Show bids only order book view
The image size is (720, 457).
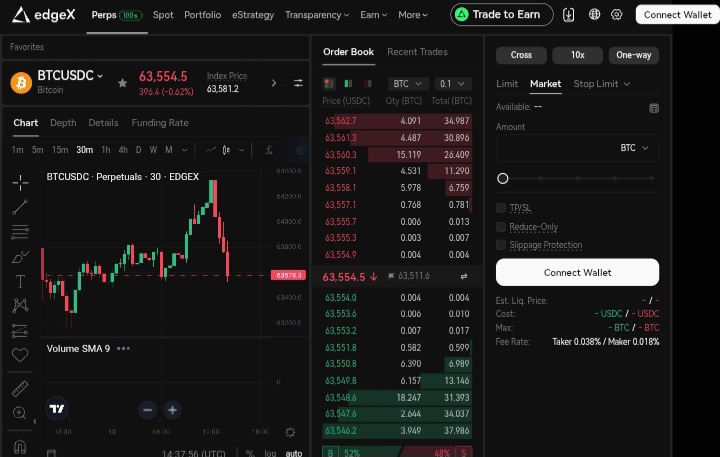coord(348,84)
